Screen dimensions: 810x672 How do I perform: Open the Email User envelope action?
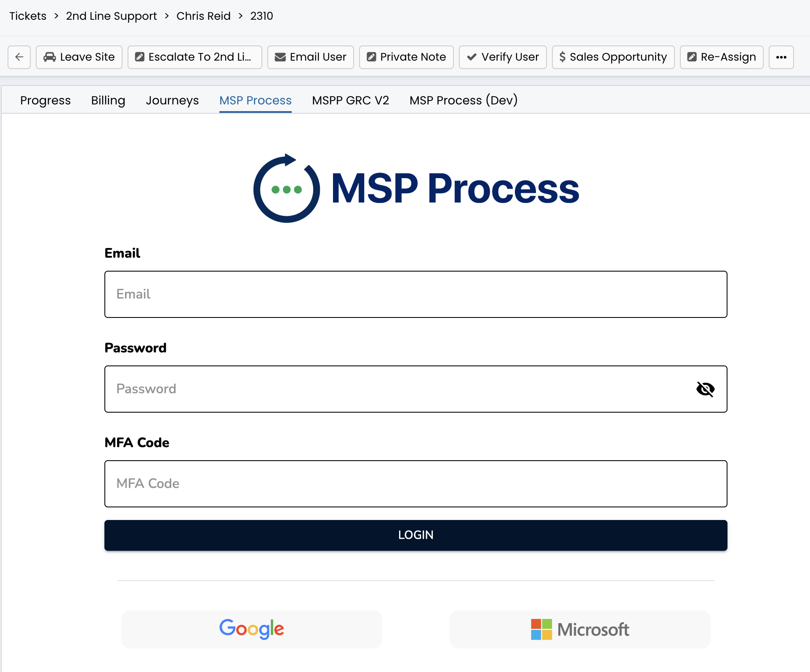coord(310,57)
